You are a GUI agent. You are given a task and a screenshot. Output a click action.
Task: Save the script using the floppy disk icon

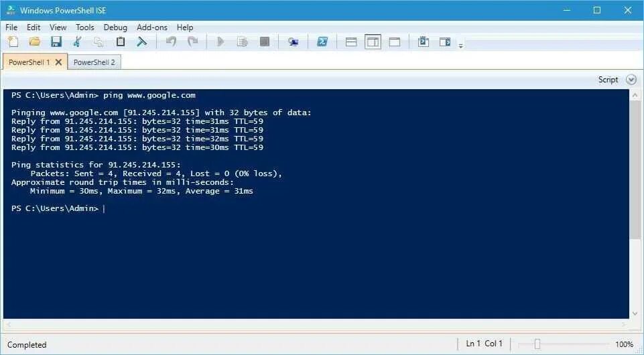pyautogui.click(x=56, y=42)
